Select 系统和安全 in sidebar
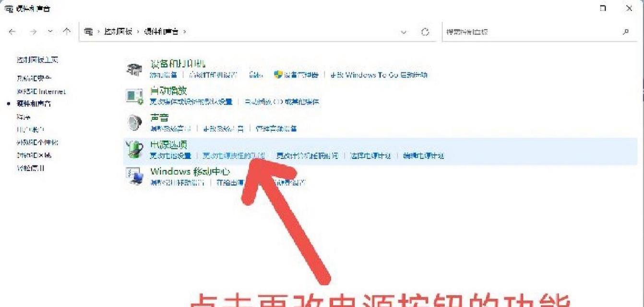 [x=34, y=78]
